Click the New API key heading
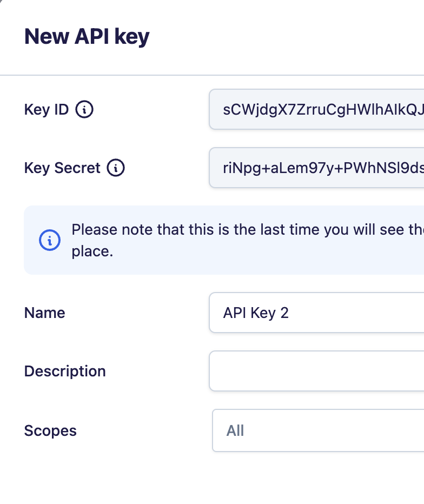This screenshot has width=424, height=504. point(87,37)
